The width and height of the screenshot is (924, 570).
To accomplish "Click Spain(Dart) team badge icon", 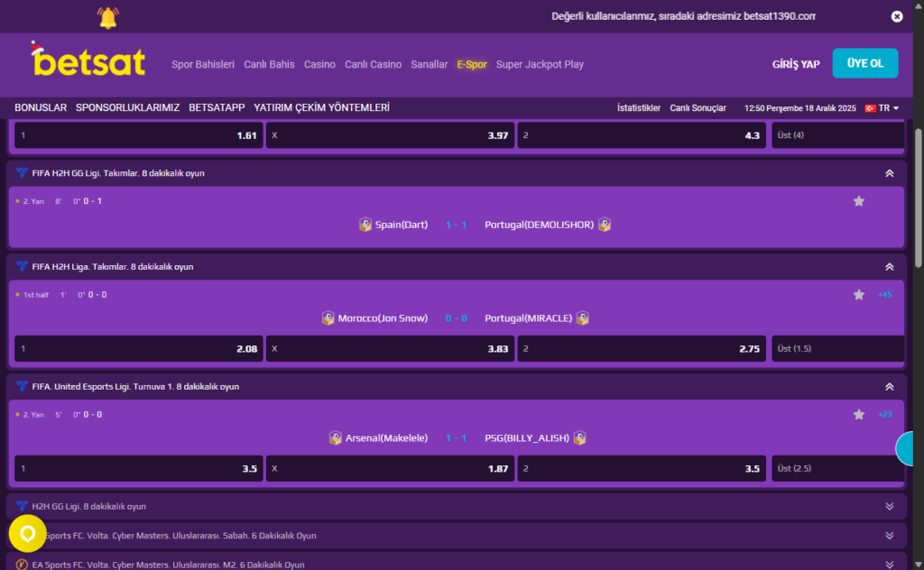I will pyautogui.click(x=365, y=225).
